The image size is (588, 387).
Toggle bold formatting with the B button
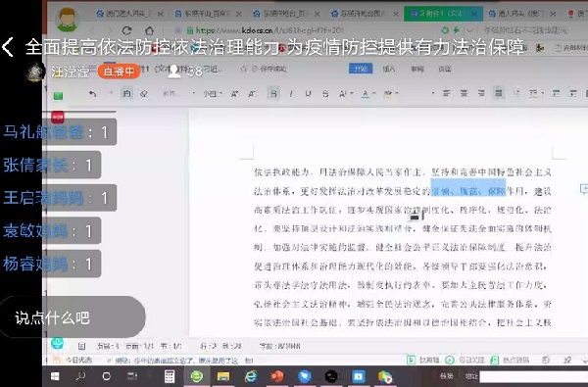[273, 93]
